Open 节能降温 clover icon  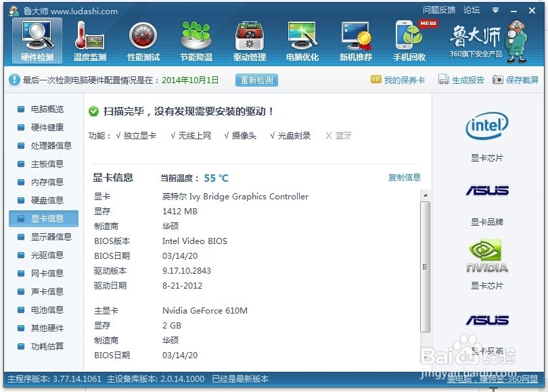click(x=196, y=41)
